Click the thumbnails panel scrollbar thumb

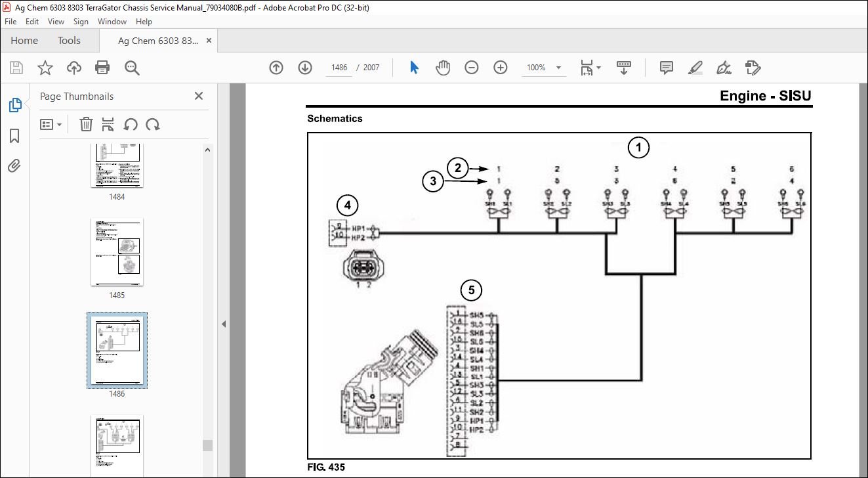click(207, 446)
